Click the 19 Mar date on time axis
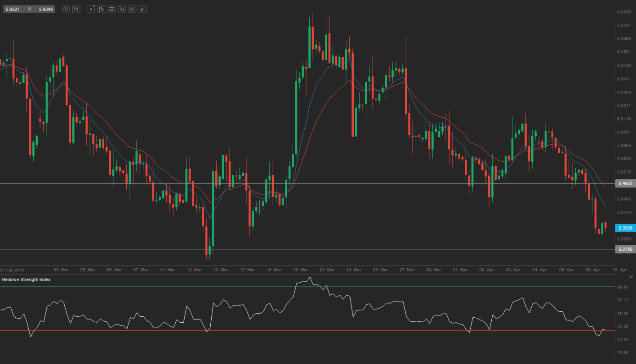This screenshot has height=364, width=636. 301,270
